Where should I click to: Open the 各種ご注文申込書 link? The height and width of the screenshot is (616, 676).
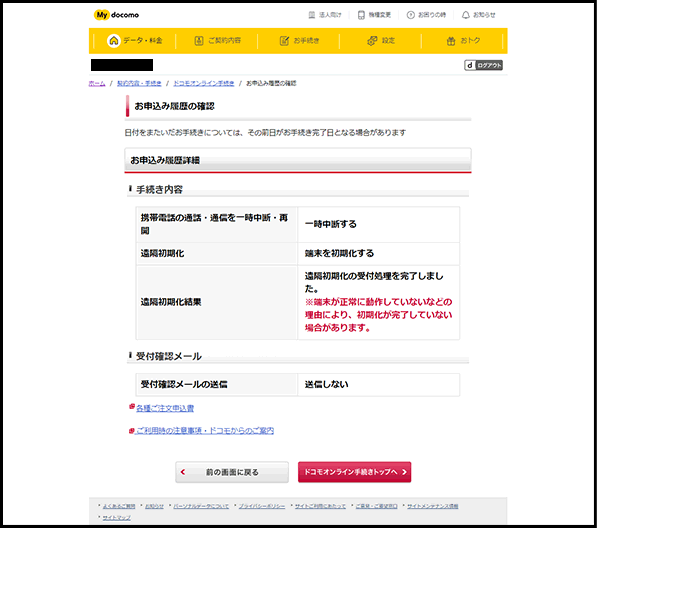(x=165, y=408)
